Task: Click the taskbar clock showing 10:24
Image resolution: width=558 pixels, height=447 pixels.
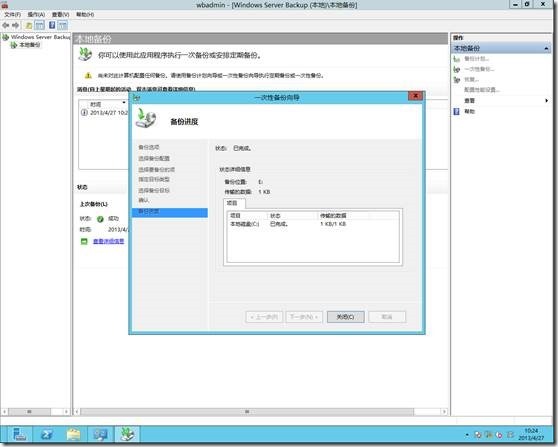Action: [531, 434]
